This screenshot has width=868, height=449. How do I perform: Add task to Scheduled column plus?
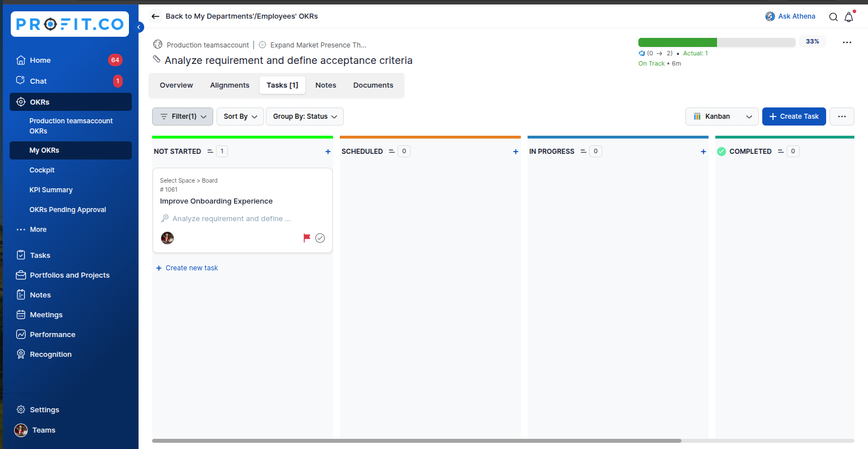[516, 152]
